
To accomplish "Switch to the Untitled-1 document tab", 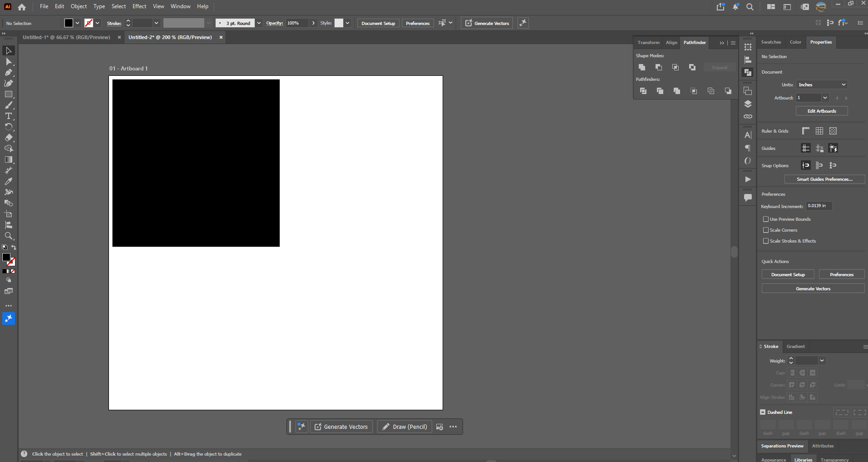I will click(67, 37).
